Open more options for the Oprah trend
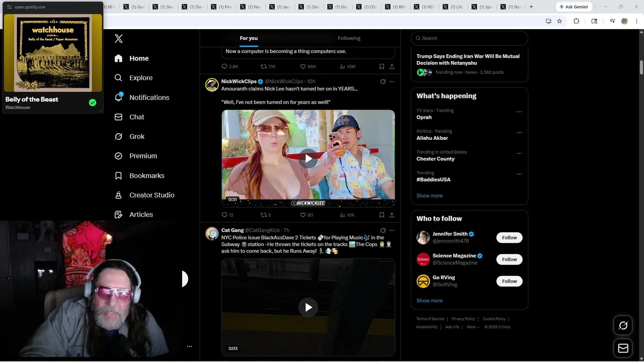Screen dimensions: 644x362 coord(519,112)
